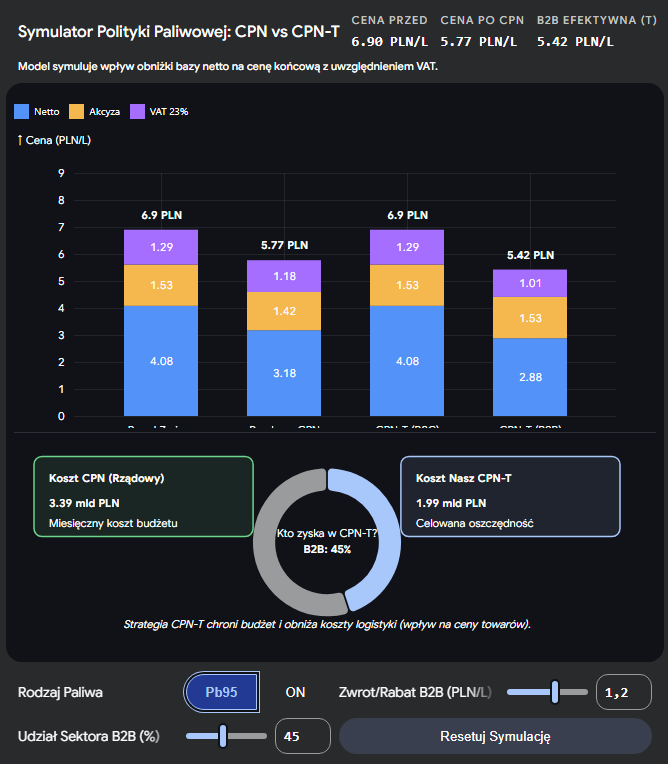Click the blue Netto legend swatch
Image resolution: width=668 pixels, height=764 pixels.
21,112
